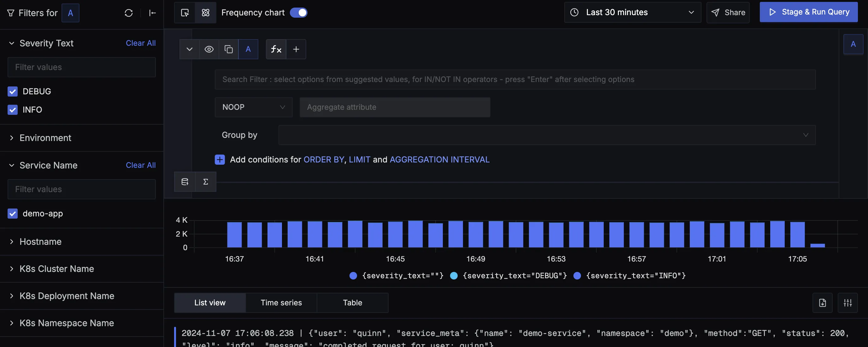Click the Search Filter input field
This screenshot has width=868, height=347.
[515, 79]
